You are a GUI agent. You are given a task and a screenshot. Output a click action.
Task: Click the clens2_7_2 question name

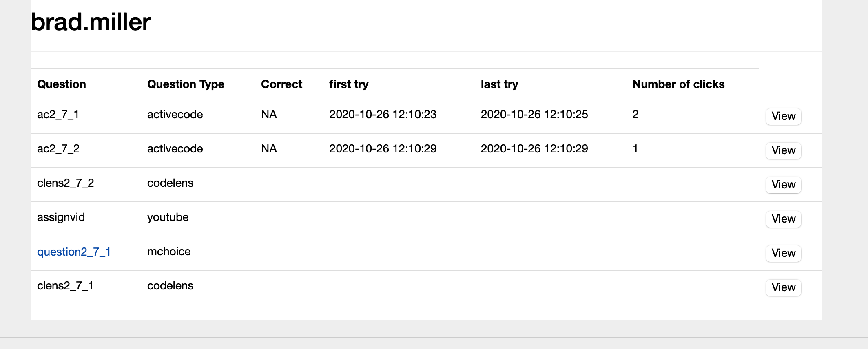coord(65,183)
